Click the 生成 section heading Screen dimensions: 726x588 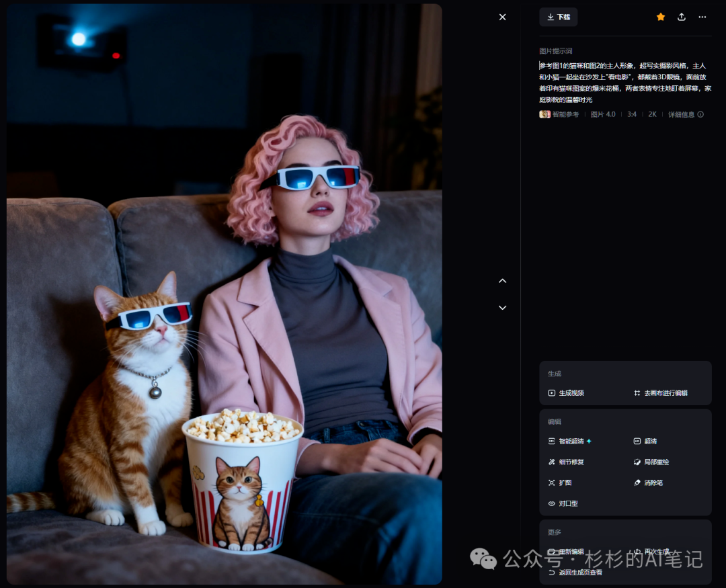(x=554, y=374)
